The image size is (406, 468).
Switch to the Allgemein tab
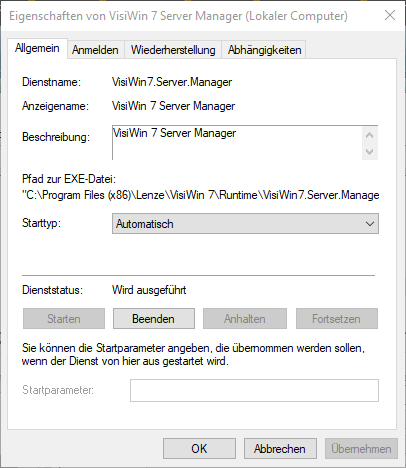(37, 48)
